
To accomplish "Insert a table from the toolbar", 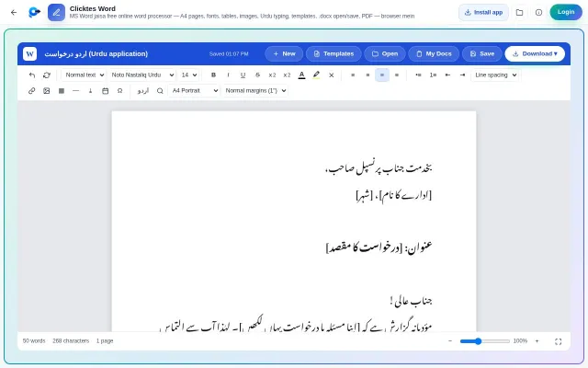I will click(62, 91).
